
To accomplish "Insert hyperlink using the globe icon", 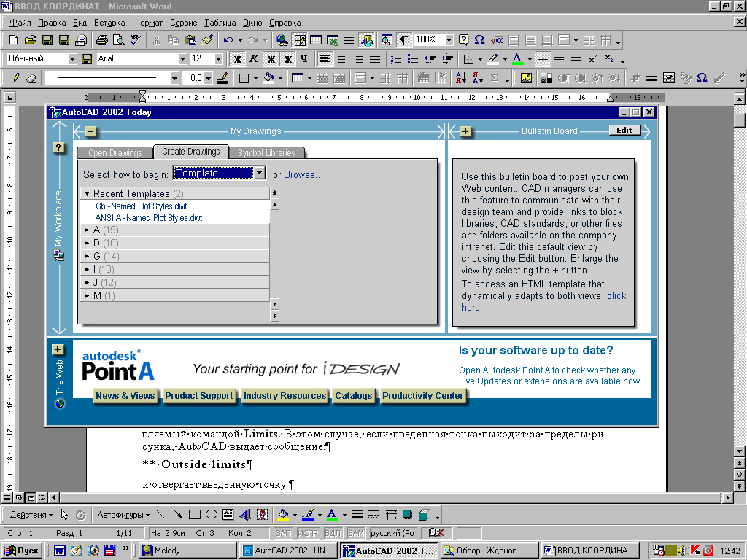I will pyautogui.click(x=282, y=41).
